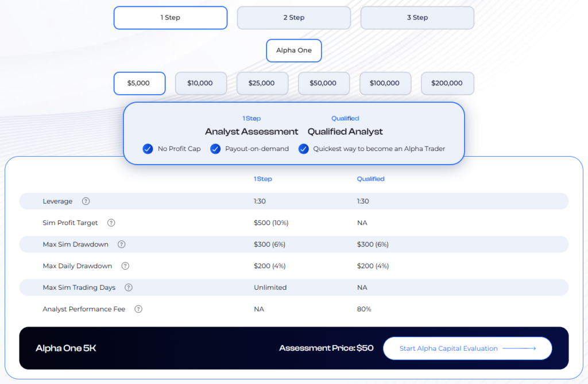Click Max Daily Drawdown question mark icon
The image size is (588, 384).
[125, 266]
